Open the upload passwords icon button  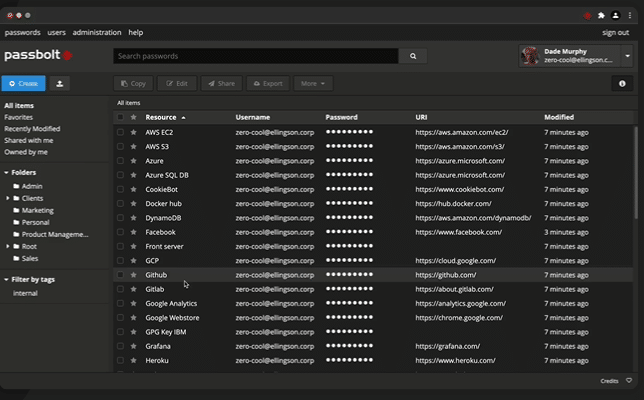pyautogui.click(x=60, y=84)
